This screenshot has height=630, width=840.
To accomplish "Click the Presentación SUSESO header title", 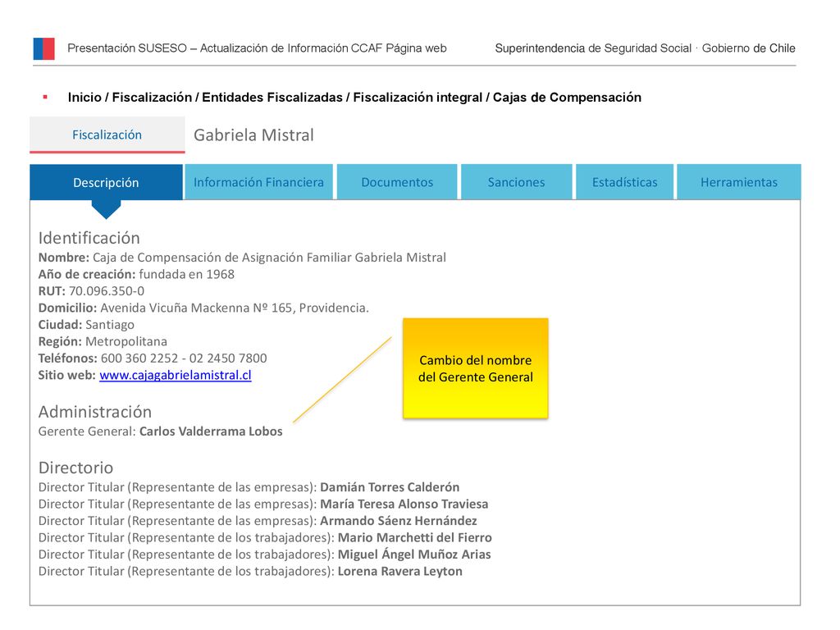I will [257, 48].
